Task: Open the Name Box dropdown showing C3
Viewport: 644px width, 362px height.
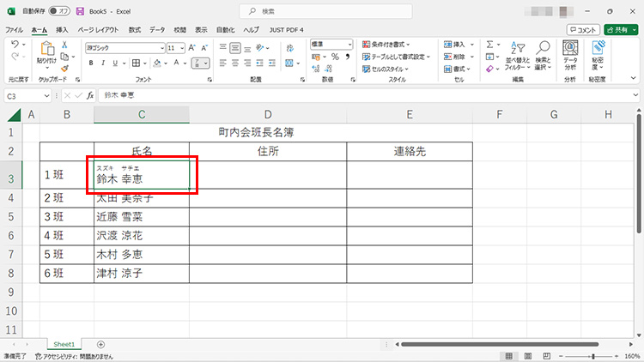Action: pyautogui.click(x=46, y=96)
